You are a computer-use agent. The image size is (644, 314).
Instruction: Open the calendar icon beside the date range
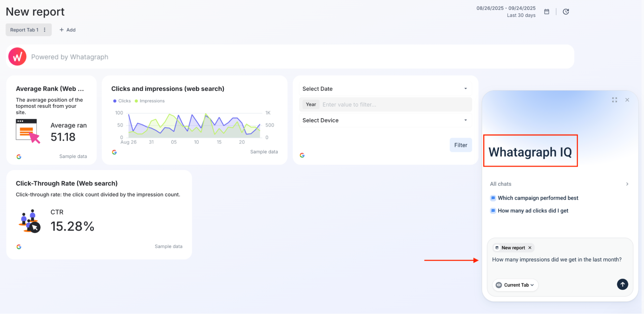[x=546, y=11]
